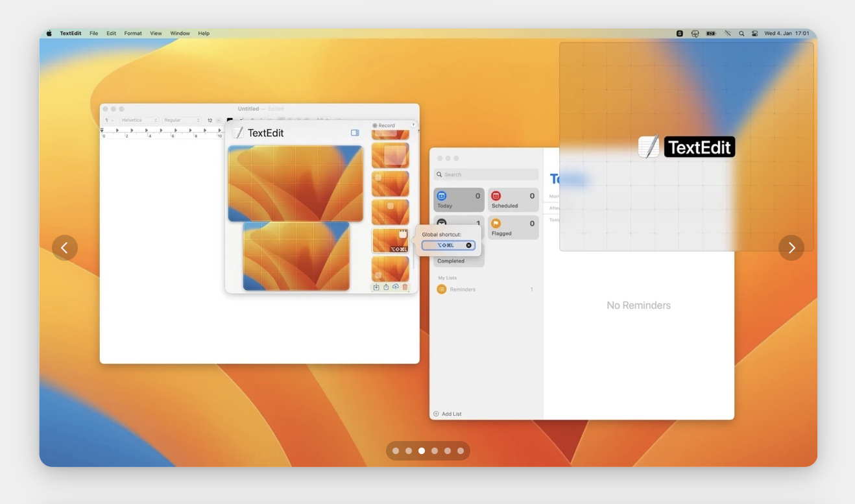Click the question mark help button

[413, 125]
